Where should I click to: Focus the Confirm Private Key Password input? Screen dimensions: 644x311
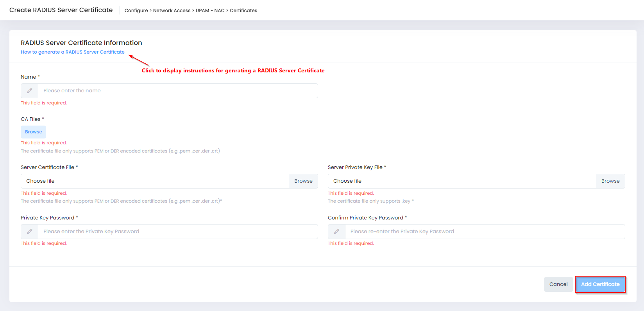point(485,232)
